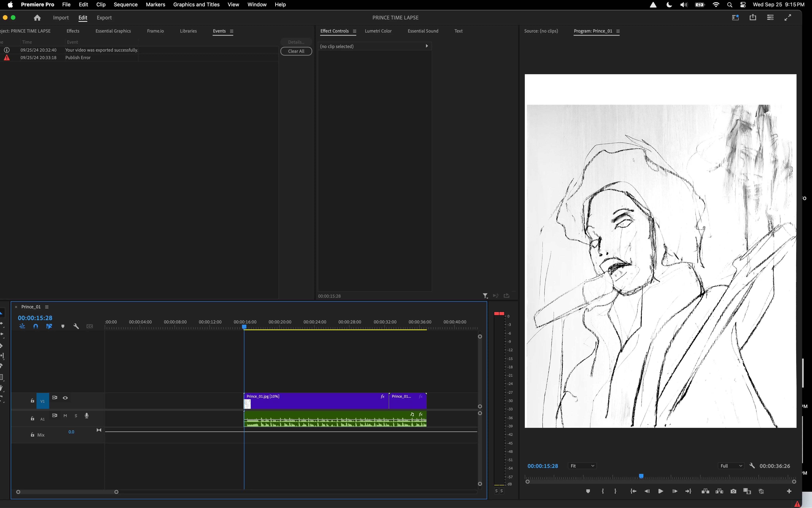The height and width of the screenshot is (508, 812).
Task: Open timeline display settings wrench
Action: 76,326
